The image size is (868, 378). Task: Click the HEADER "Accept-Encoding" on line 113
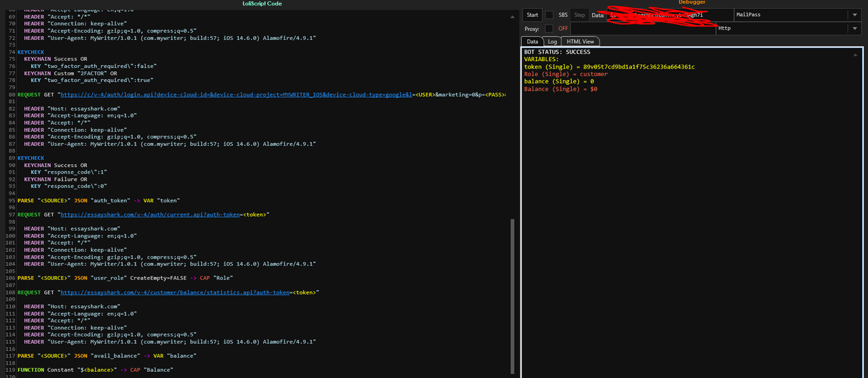(110, 335)
